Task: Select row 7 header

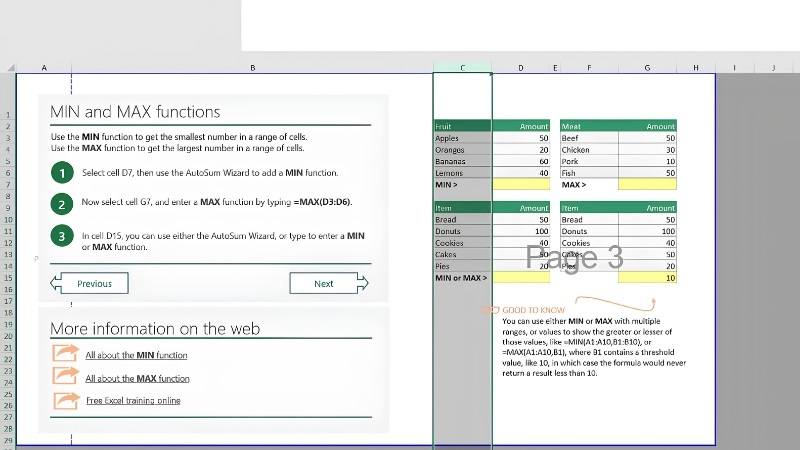Action: tap(8, 185)
